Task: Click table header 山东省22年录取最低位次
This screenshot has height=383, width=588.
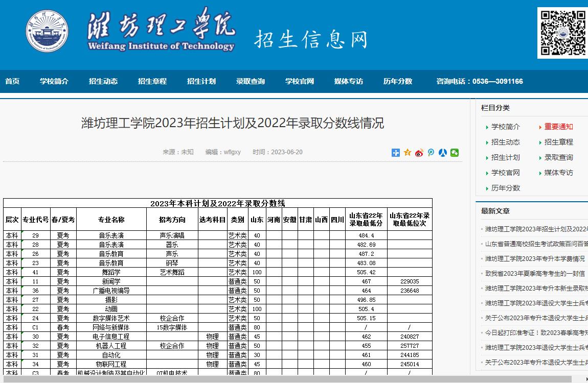Action: 410,220
